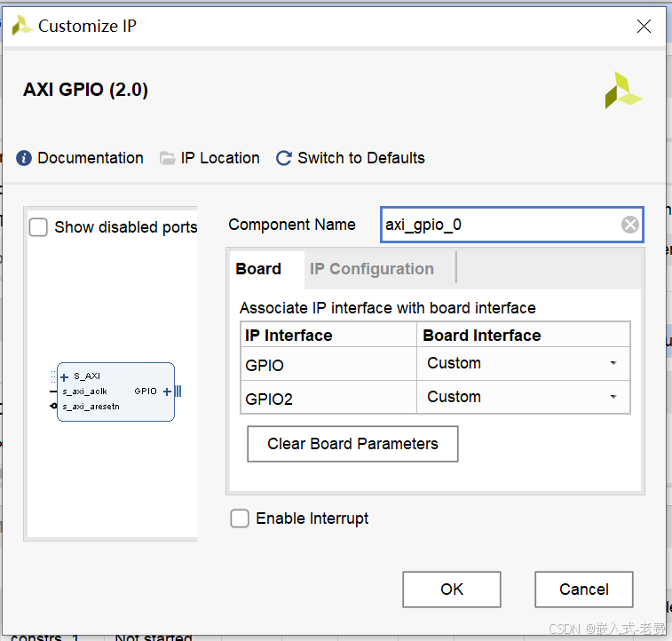Viewport: 672px width, 641px height.
Task: Click the IP Location folder icon
Action: click(x=167, y=158)
